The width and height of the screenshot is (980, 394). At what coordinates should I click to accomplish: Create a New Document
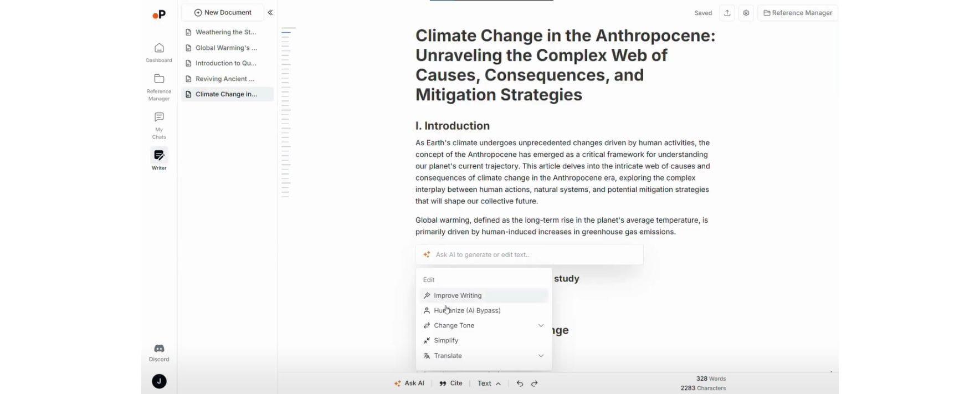tap(222, 12)
